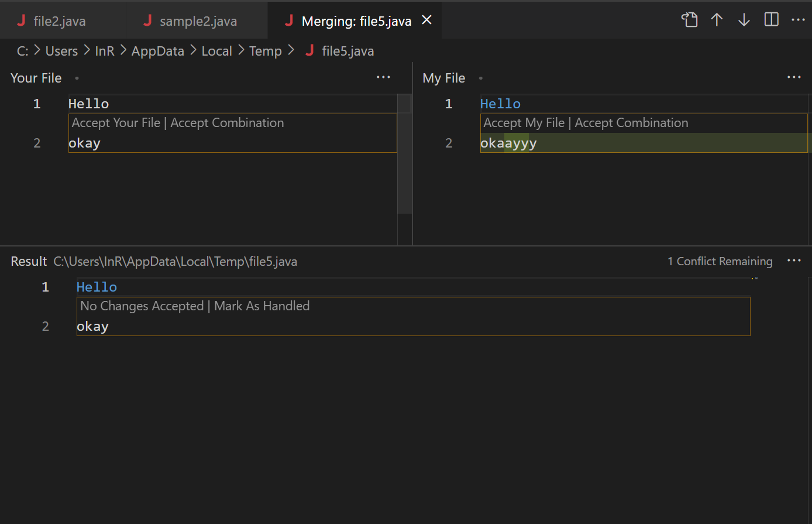Click the Java icon in breadcrumb file5.java
Screen dimensions: 812x524
tap(309, 51)
